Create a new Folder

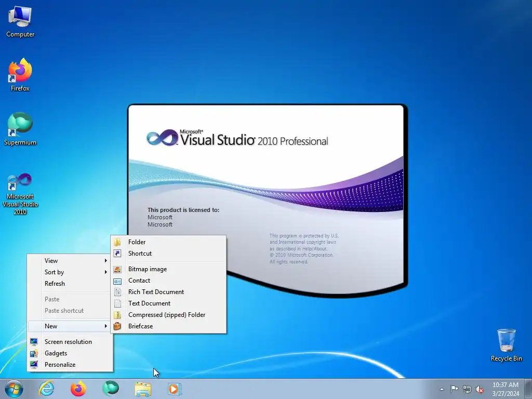[x=168, y=242]
